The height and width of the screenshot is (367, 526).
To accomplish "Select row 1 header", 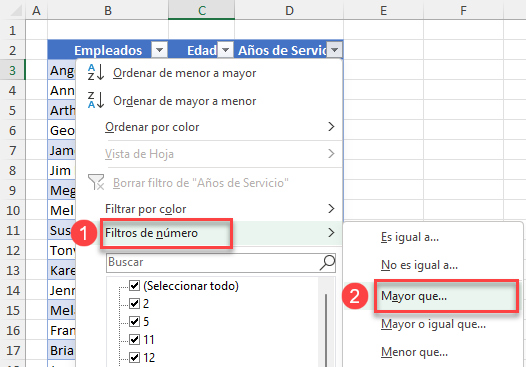I will (12, 31).
